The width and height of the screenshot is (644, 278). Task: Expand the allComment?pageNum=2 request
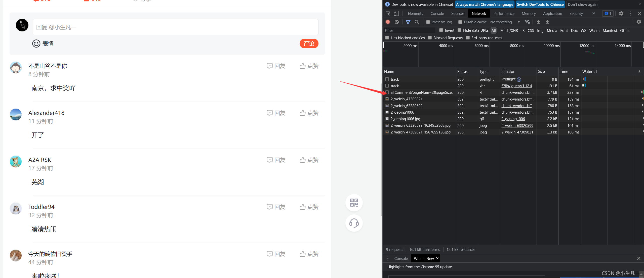coord(422,92)
